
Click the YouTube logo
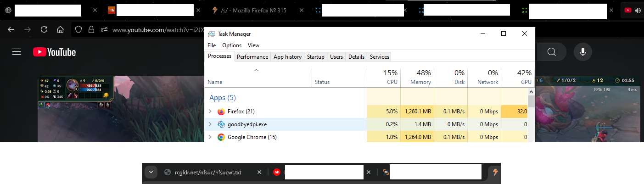(54, 52)
